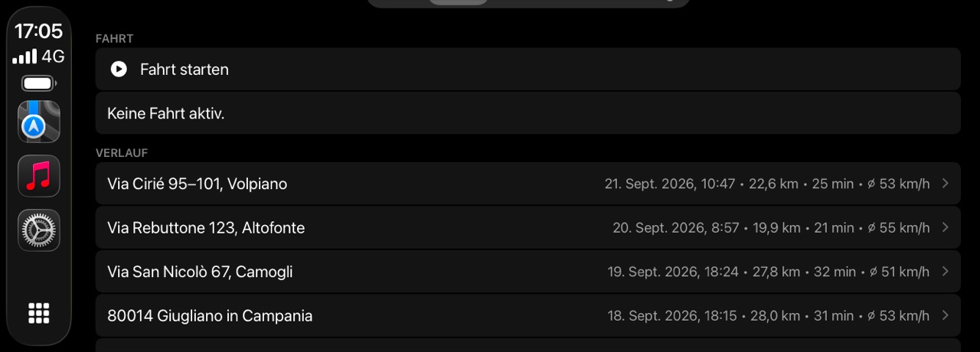Tap the play icon beside Fahrt starten
The image size is (980, 352).
pyautogui.click(x=119, y=70)
